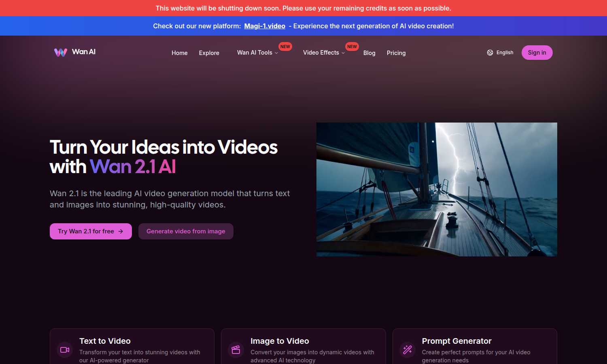Open the Explore page
Image resolution: width=607 pixels, height=364 pixels.
209,53
